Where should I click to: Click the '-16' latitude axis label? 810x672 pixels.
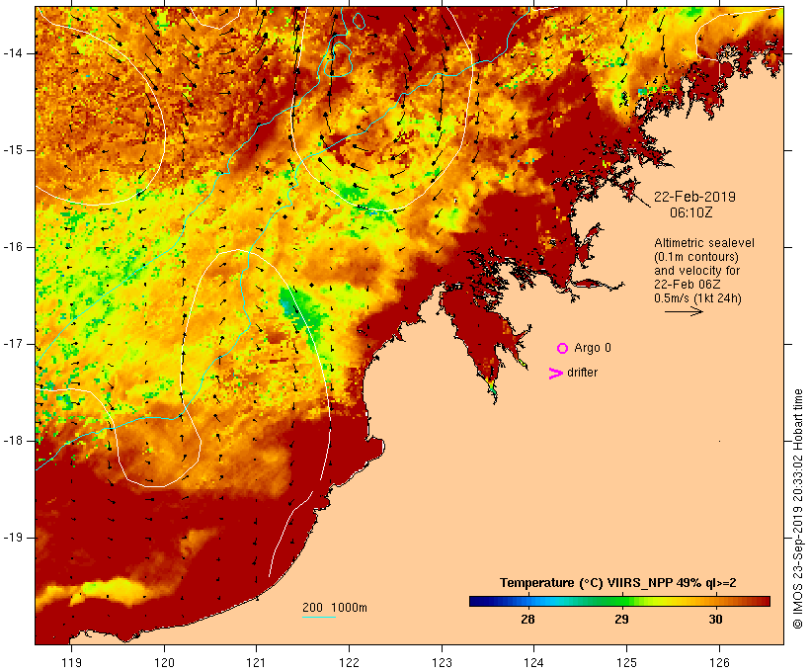coord(13,247)
